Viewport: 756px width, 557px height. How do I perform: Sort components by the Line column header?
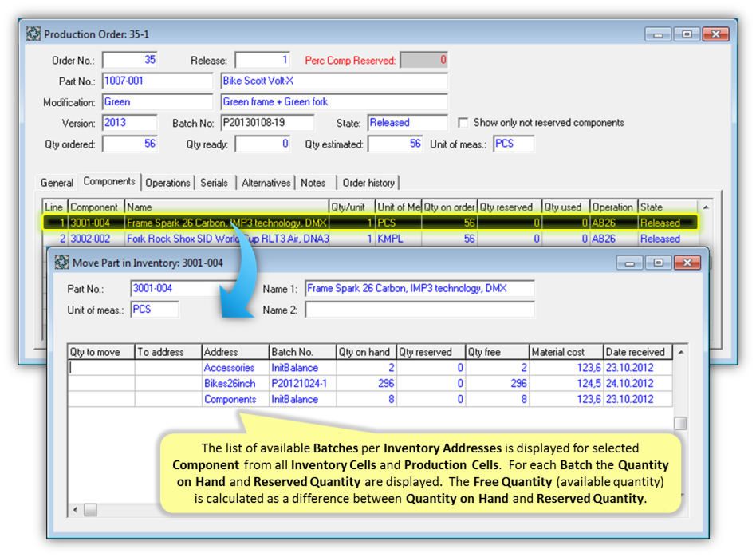[x=54, y=207]
